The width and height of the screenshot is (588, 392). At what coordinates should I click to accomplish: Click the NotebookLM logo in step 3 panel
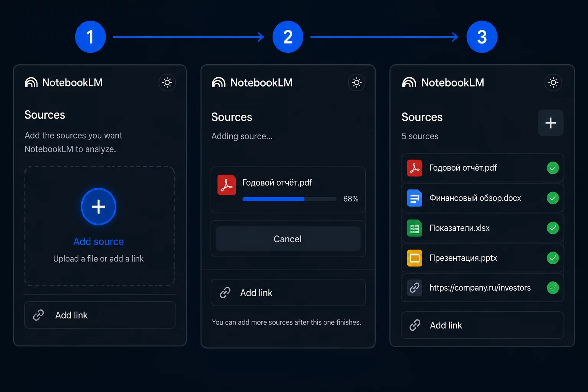click(443, 82)
